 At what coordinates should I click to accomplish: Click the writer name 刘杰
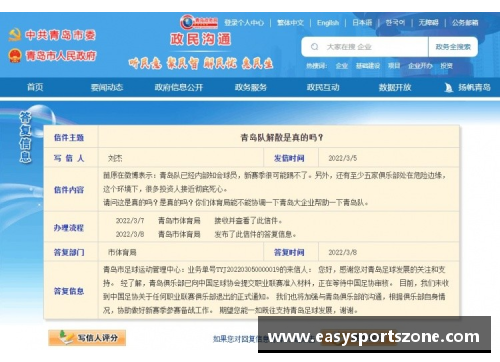[115, 158]
